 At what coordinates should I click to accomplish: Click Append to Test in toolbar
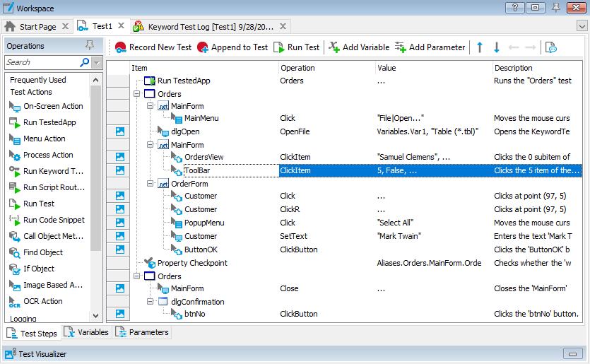232,47
